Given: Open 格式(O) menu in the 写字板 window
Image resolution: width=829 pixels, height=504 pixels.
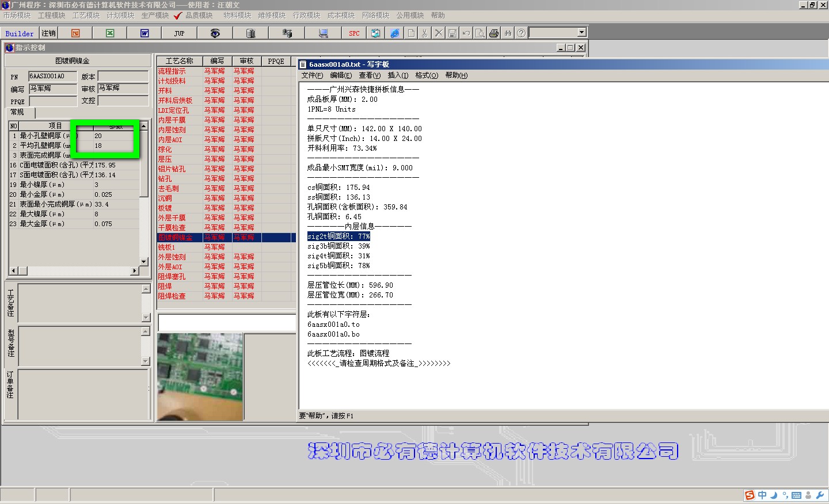Looking at the screenshot, I should 427,75.
